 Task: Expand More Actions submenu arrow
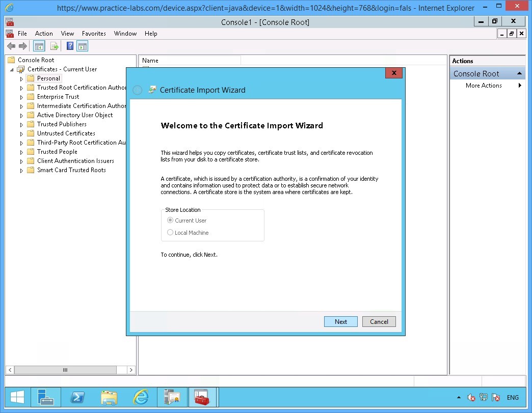(x=520, y=86)
